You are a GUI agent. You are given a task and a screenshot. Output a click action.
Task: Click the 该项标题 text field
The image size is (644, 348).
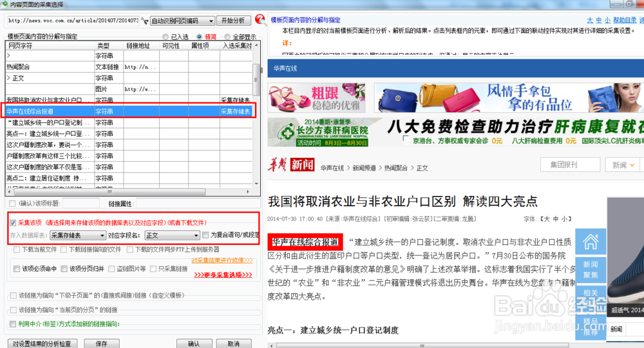click(81, 204)
